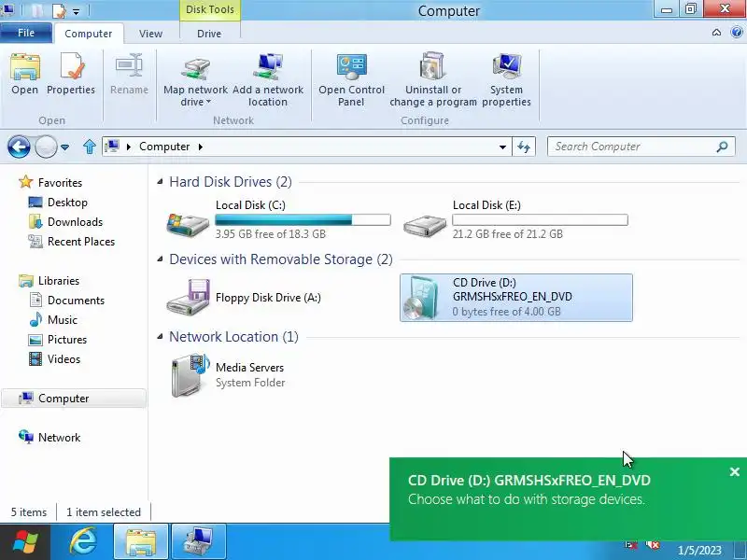
Task: Click the Search Computer field
Action: pyautogui.click(x=641, y=147)
